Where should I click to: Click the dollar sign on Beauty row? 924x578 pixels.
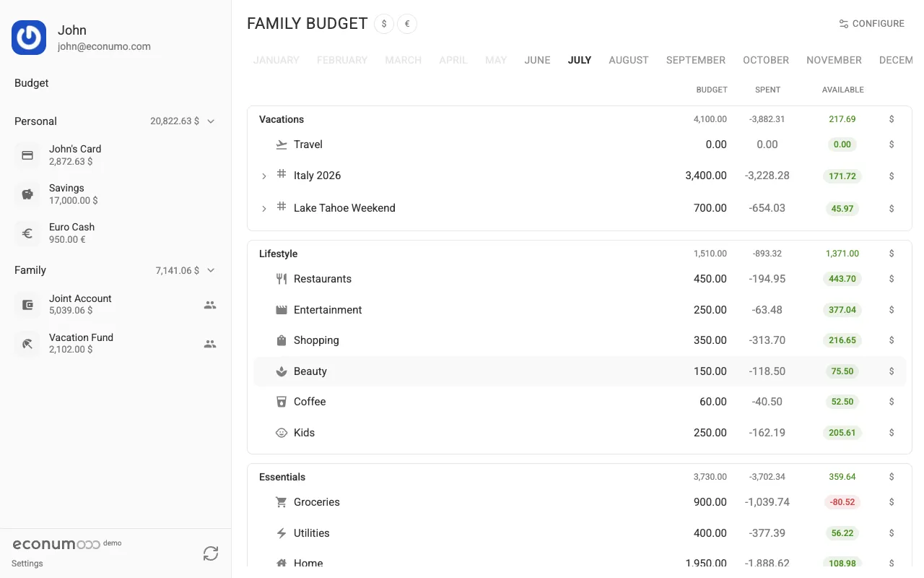tap(892, 371)
